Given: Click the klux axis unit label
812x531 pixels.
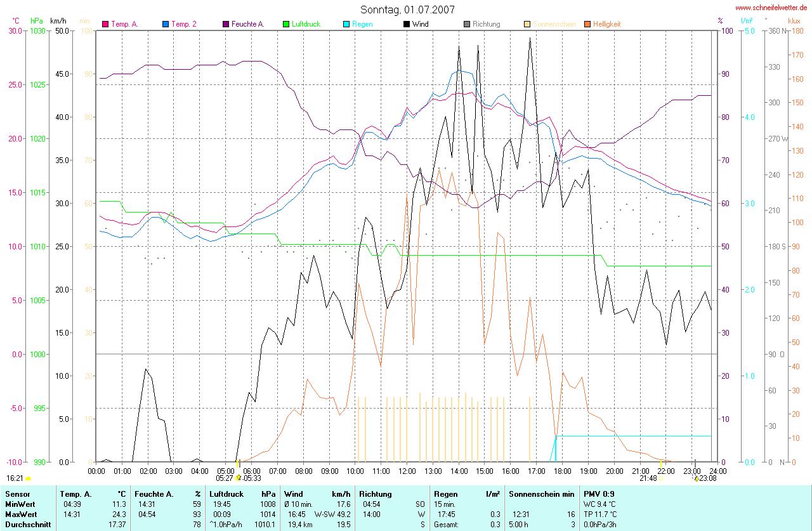Looking at the screenshot, I should coord(795,21).
